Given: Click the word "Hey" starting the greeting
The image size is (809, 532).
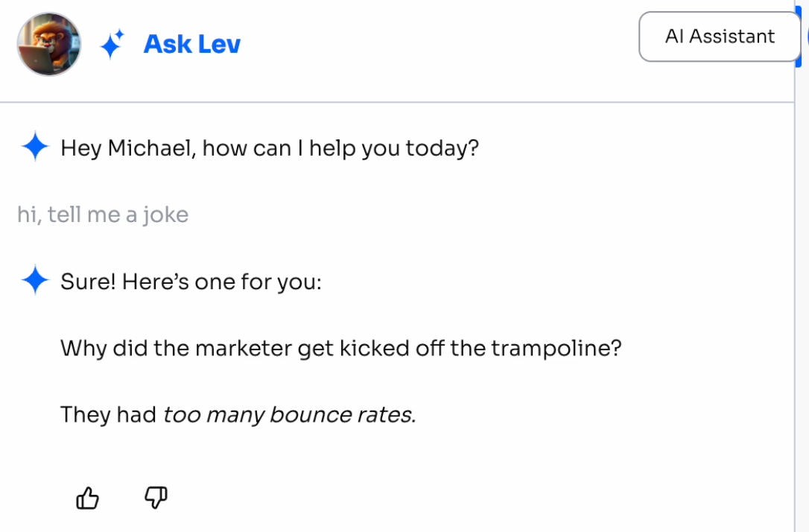Looking at the screenshot, I should tap(80, 148).
